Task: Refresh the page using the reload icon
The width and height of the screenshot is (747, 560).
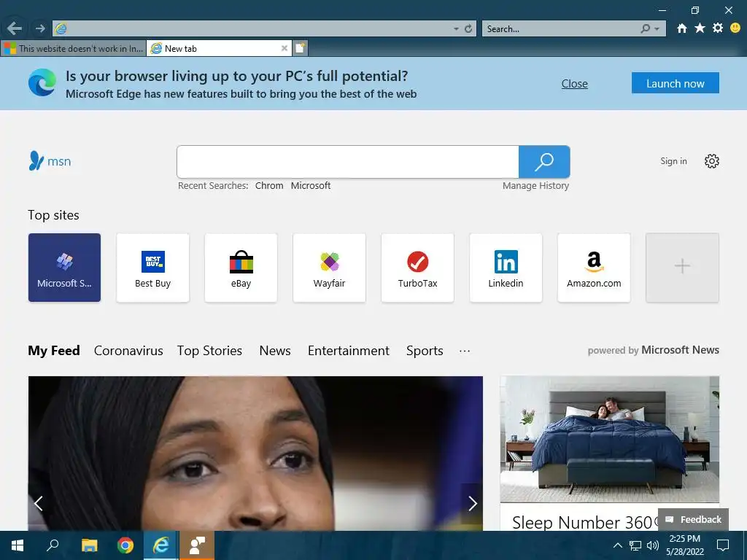Action: pyautogui.click(x=468, y=28)
